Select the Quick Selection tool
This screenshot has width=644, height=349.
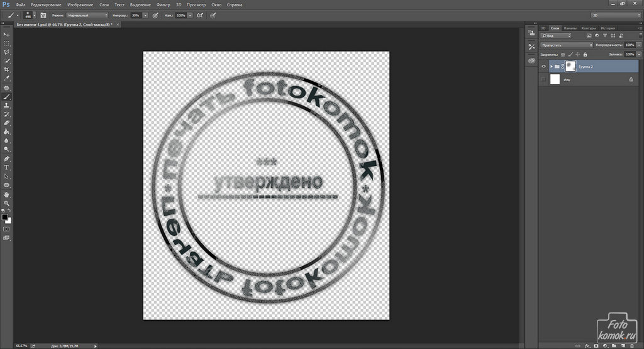click(x=6, y=61)
